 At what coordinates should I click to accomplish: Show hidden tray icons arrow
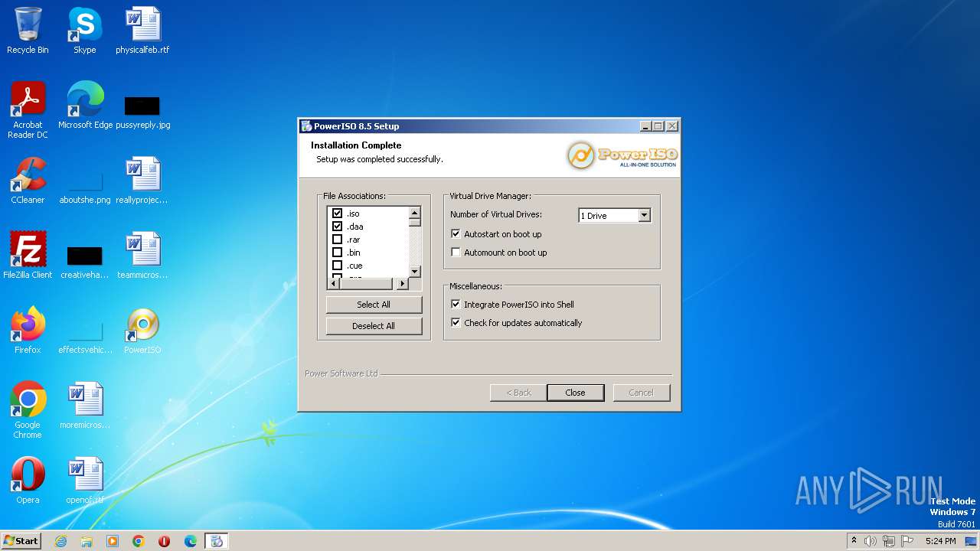point(854,540)
